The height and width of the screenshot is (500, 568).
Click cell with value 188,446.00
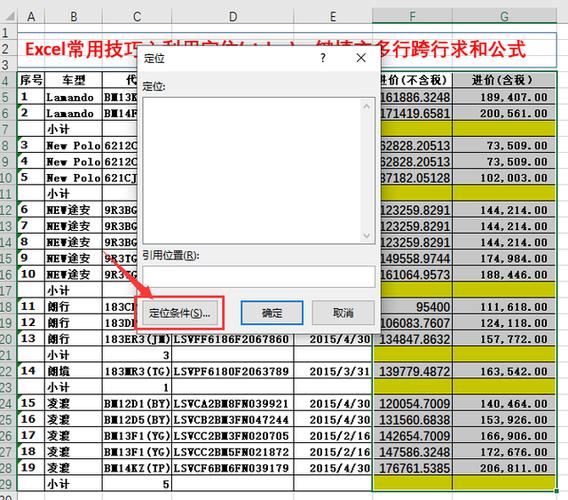coord(504,274)
